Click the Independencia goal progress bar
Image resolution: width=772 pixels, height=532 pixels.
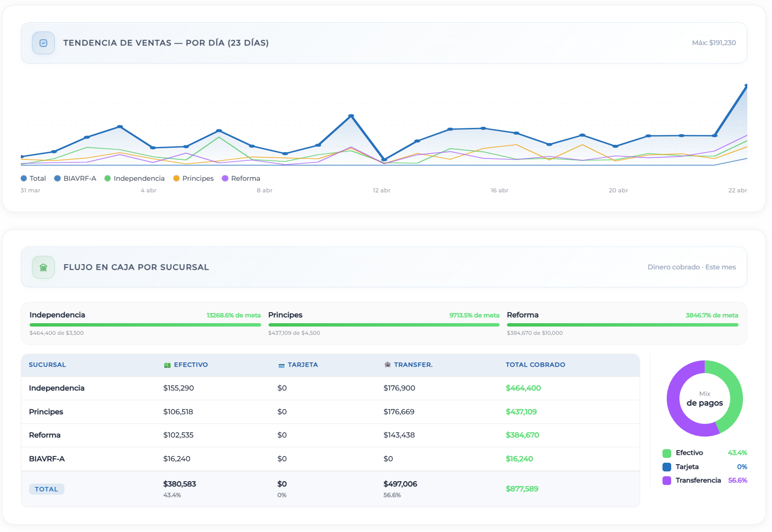[x=145, y=325]
